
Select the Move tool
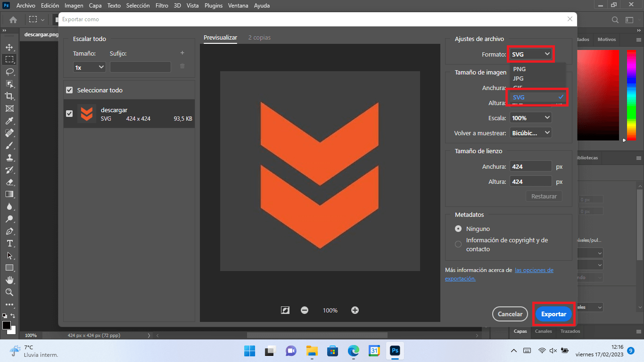[9, 47]
